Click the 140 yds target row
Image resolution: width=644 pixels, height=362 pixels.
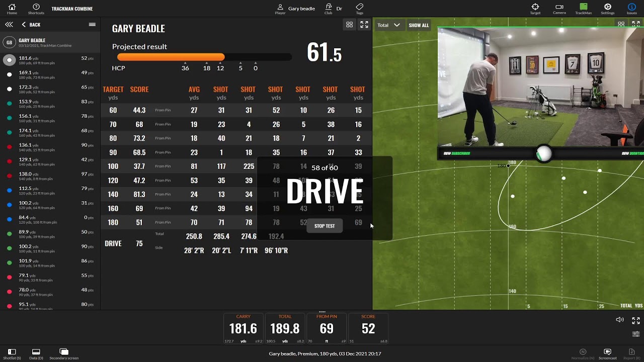(236, 194)
